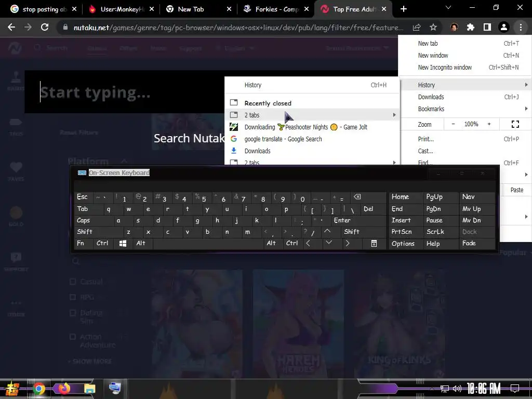Open the Chrome profile avatar icon
Screen dimensions: 532x399
504,27
